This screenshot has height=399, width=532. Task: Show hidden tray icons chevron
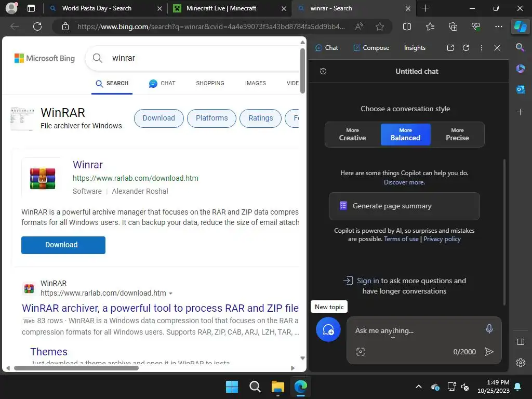(419, 387)
